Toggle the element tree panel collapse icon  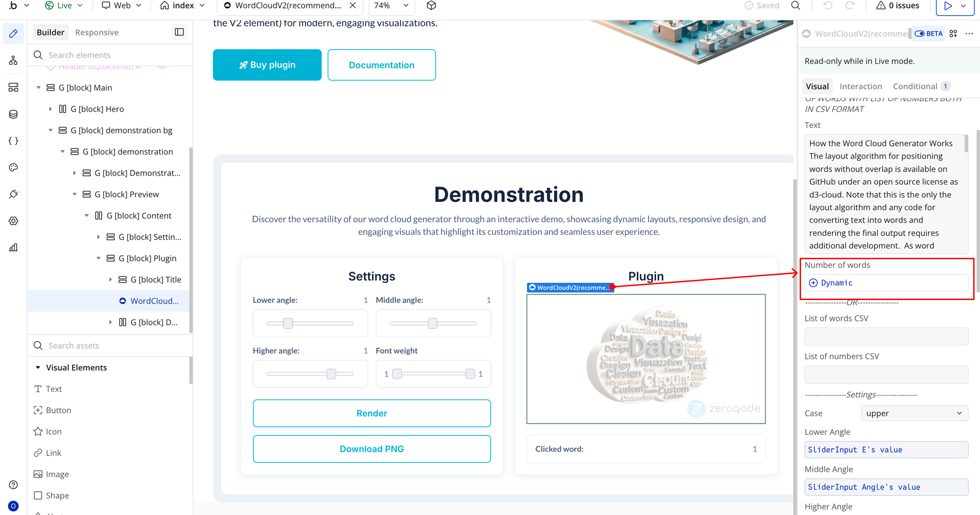pyautogui.click(x=179, y=32)
